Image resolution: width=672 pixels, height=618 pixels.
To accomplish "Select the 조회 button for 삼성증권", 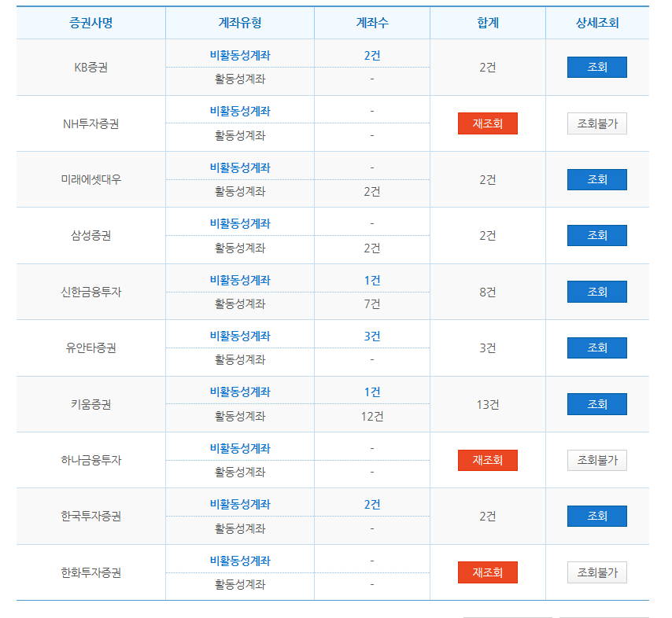I will tap(596, 235).
